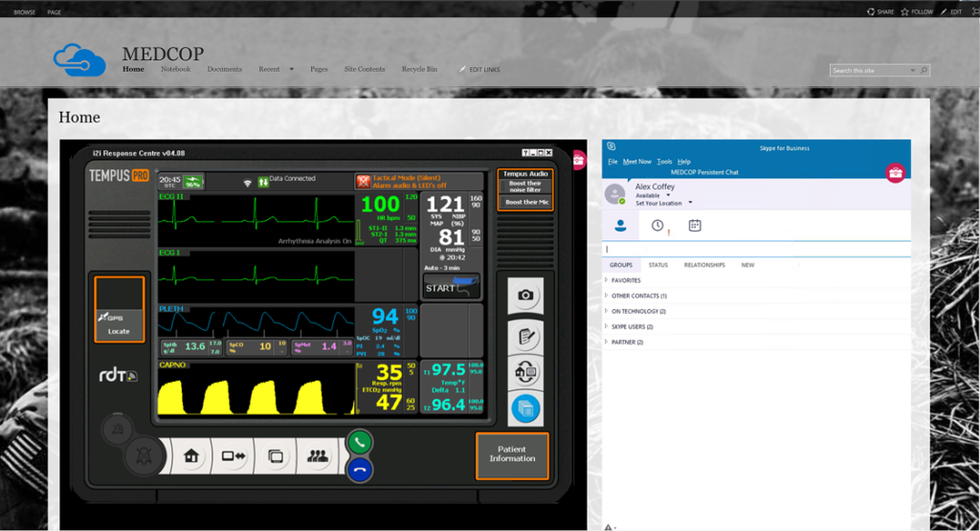The image size is (980, 531).
Task: Click the green data connected arrows icon
Action: click(263, 182)
